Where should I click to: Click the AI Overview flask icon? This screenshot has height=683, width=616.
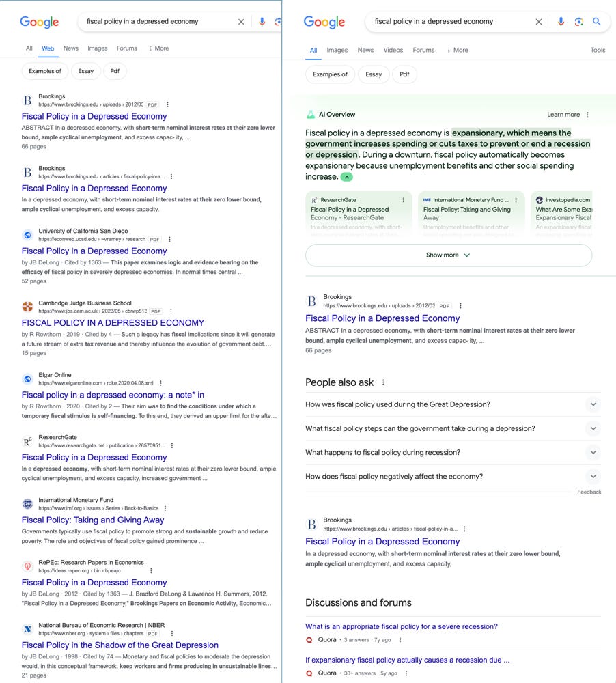click(x=311, y=115)
